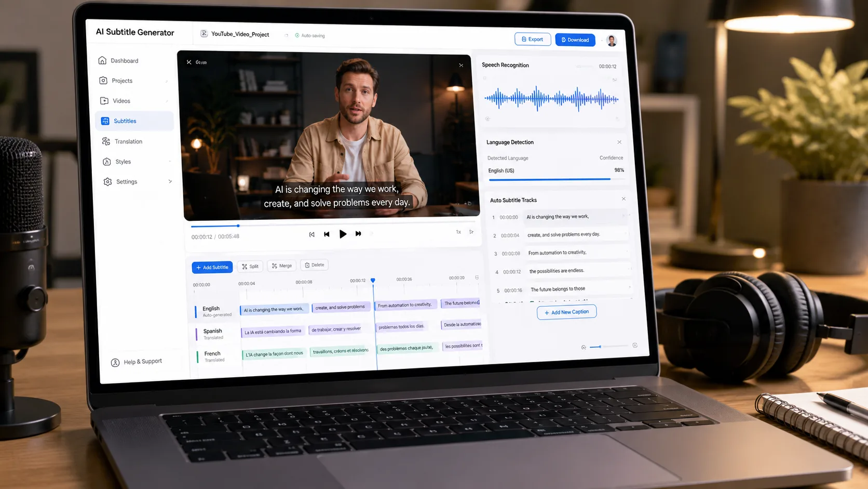Select French clip 'L'IA change la façon dont nous'

[x=274, y=354]
